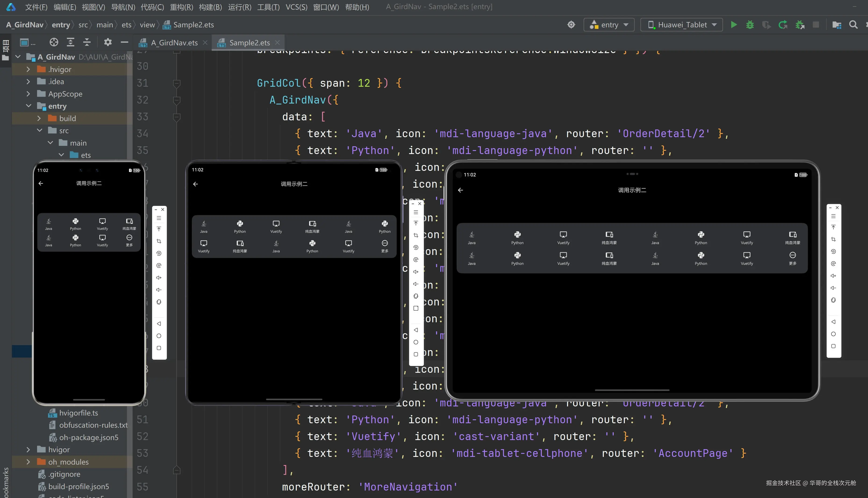Toggle fold end marker at line 54
The width and height of the screenshot is (868, 498).
[177, 470]
